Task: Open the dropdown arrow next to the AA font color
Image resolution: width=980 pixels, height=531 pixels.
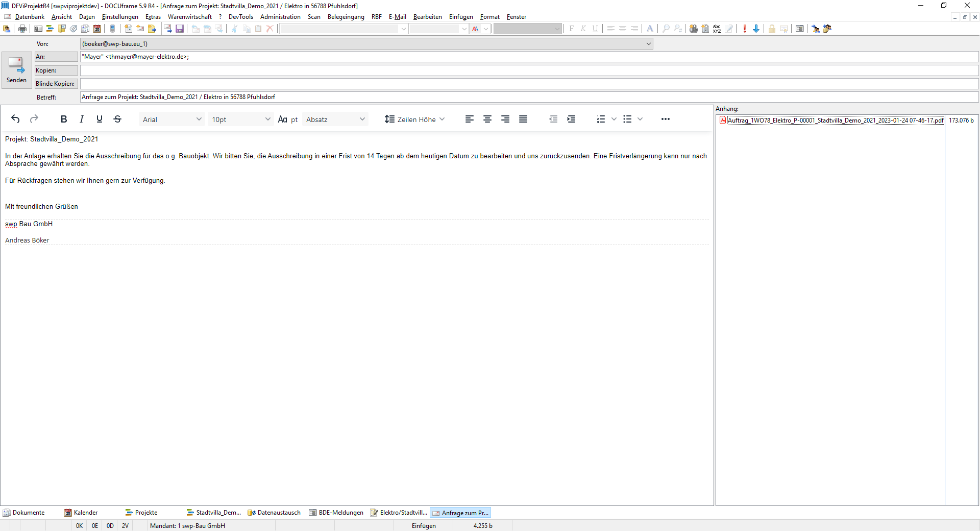Action: coord(486,29)
